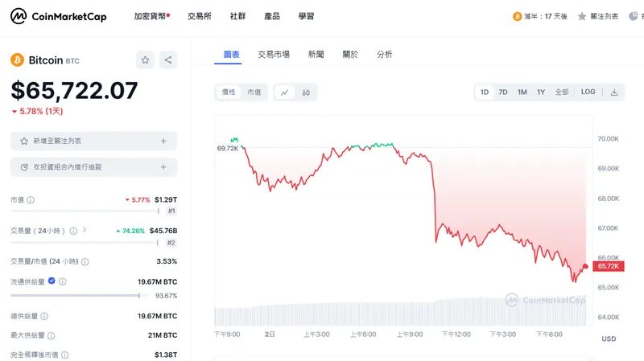Open the 社群 menu
The image size is (644, 361).
click(x=237, y=16)
